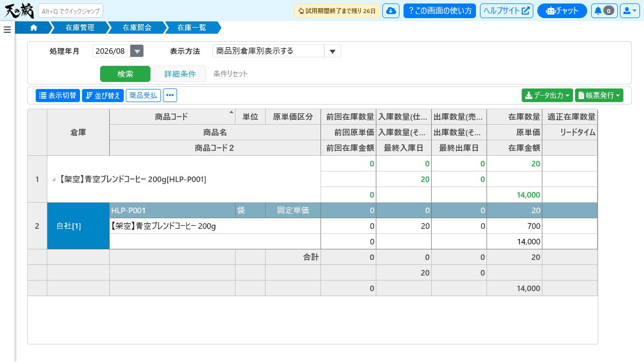Screen dimensions: 644x362
Task: Select 在庫一覧 breadcrumb
Action: pos(192,28)
